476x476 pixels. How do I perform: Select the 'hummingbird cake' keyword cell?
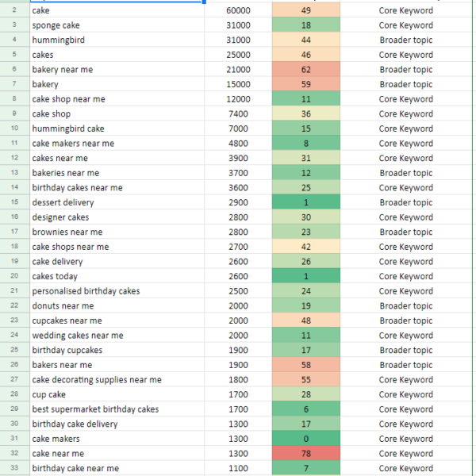tap(117, 129)
